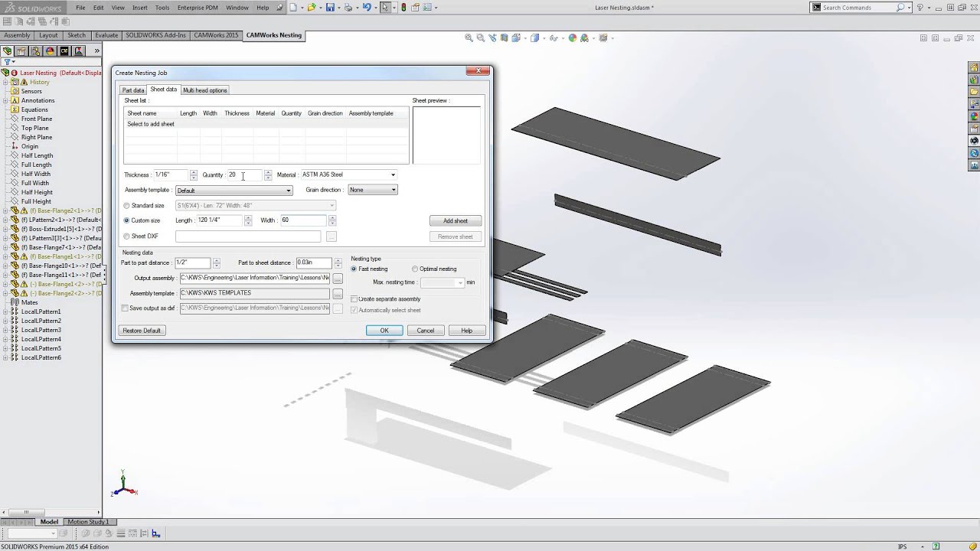
Task: Toggle Save output as dxf checkbox
Action: tap(126, 308)
